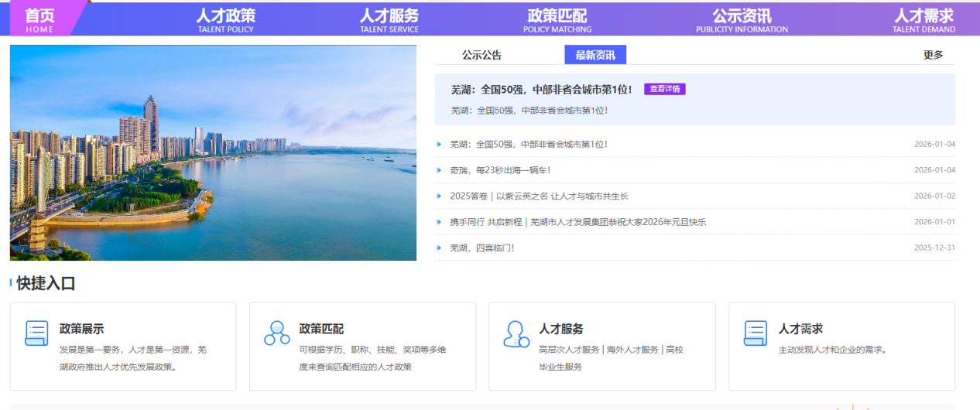Image resolution: width=980 pixels, height=410 pixels.
Task: Go to 人才服务 Talent Service menu
Action: 389,20
